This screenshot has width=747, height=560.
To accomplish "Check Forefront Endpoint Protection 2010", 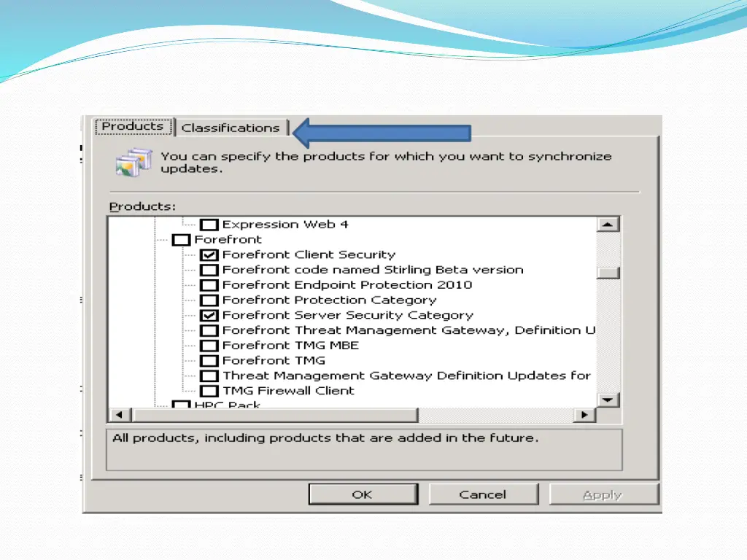I will (209, 285).
